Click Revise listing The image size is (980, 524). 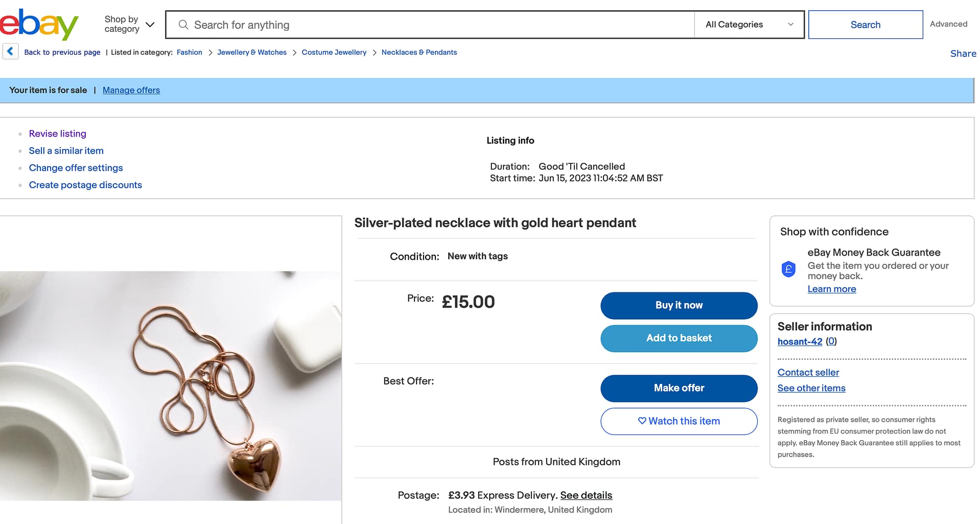tap(58, 133)
